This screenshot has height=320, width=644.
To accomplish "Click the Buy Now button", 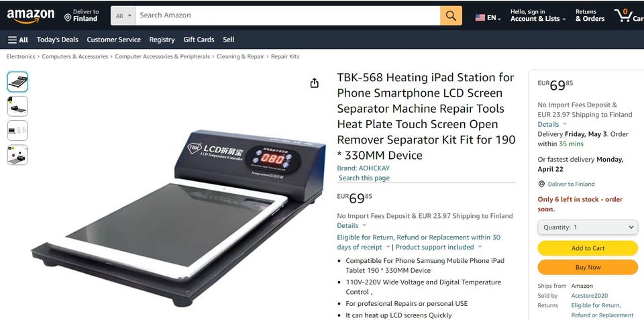I will point(588,267).
